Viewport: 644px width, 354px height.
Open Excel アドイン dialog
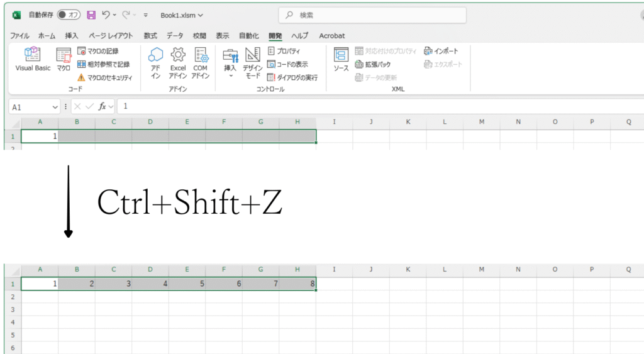point(178,63)
